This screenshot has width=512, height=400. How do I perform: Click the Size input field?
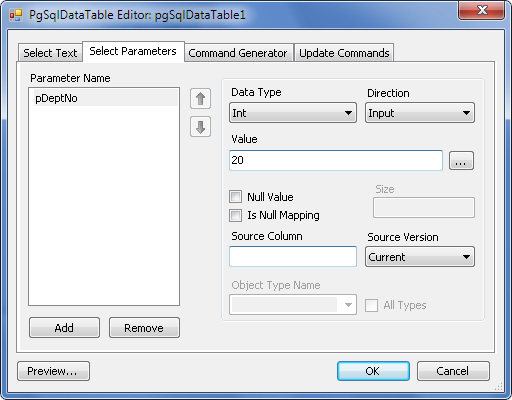pyautogui.click(x=424, y=207)
